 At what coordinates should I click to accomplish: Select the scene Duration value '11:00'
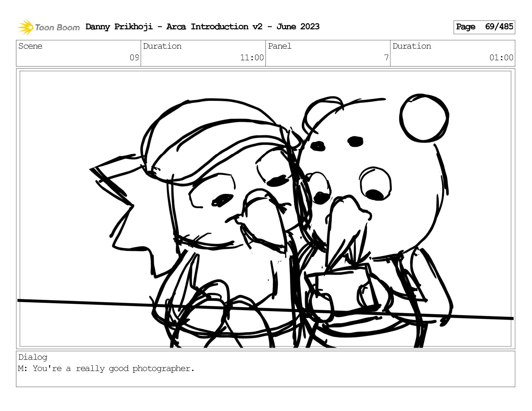coord(252,58)
